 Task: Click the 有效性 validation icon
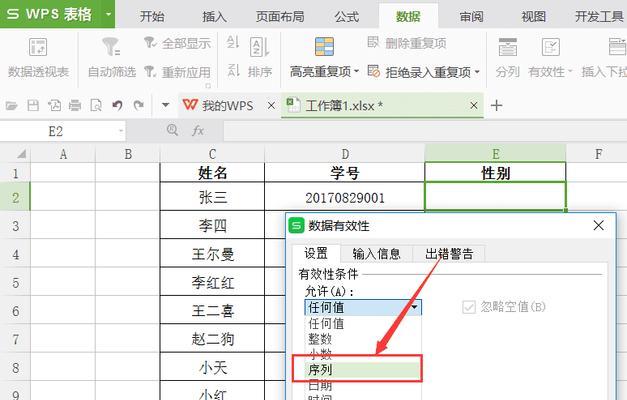point(551,47)
